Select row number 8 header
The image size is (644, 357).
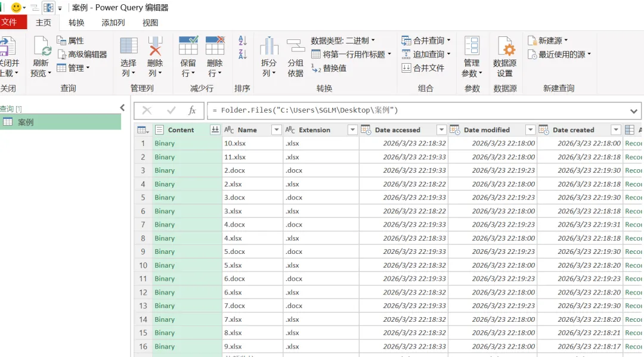click(143, 238)
